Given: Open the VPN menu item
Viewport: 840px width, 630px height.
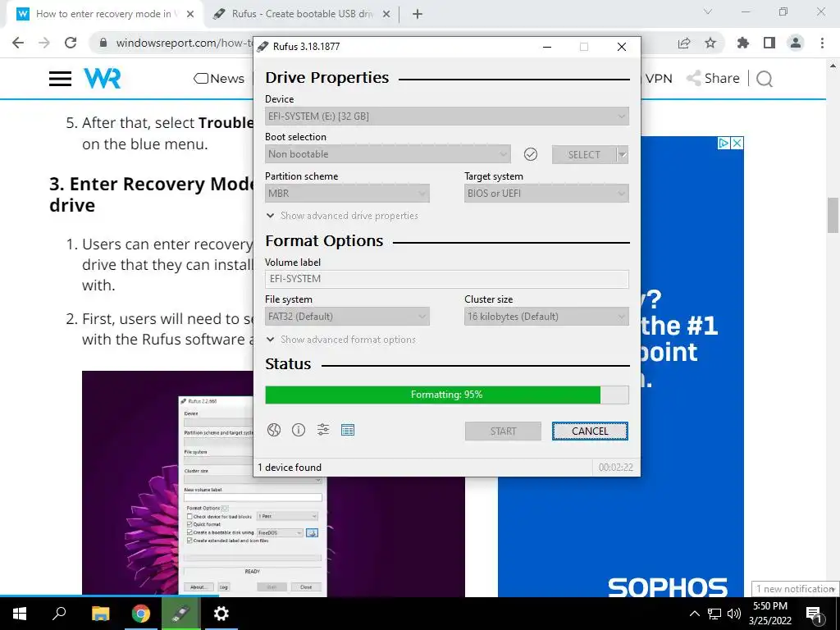Looking at the screenshot, I should [x=659, y=79].
